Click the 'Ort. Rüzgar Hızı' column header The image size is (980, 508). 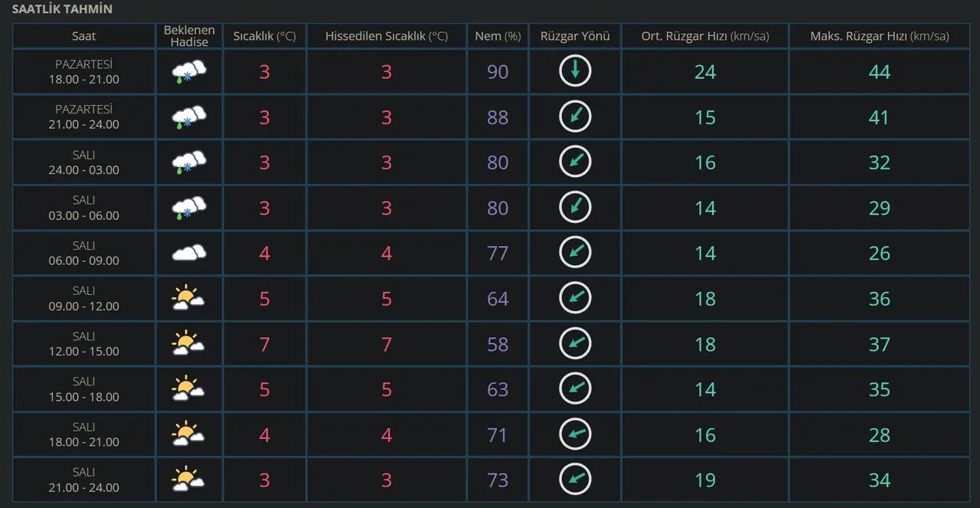coord(704,36)
